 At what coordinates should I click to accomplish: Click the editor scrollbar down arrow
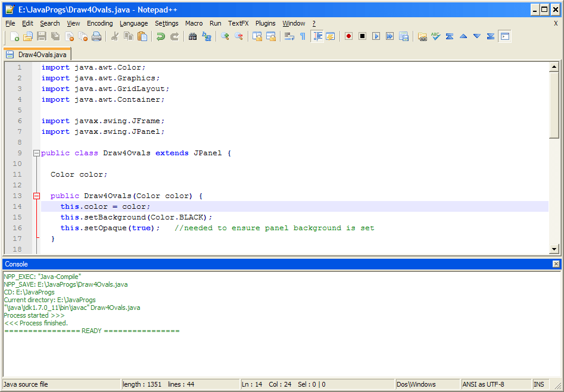(554, 248)
